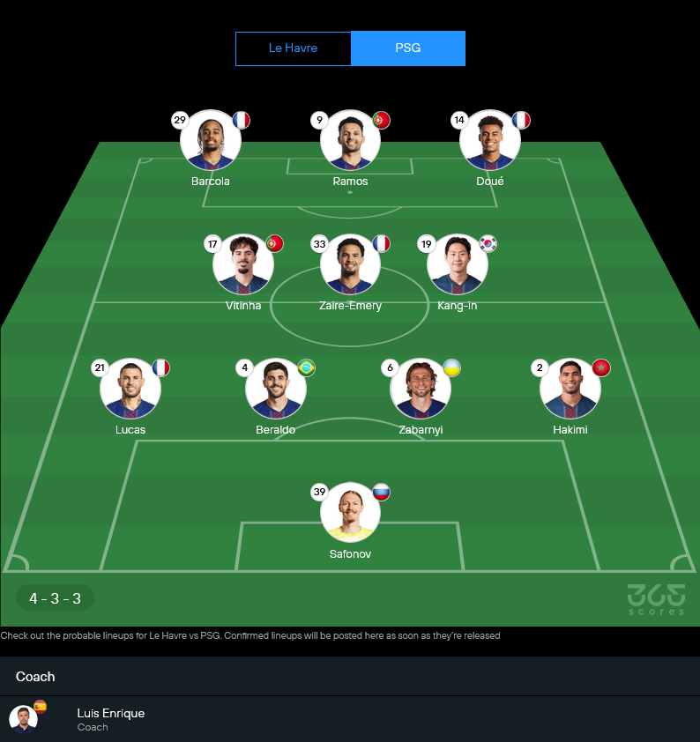
Task: Click the Portugal flag next to Ramos
Action: (x=381, y=120)
